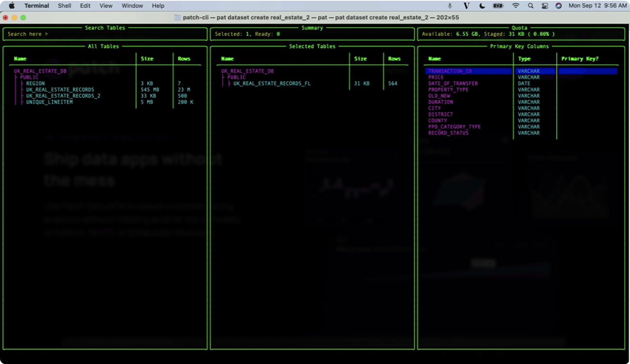Collapse UK_REAL_ESTATE_DB in Selected Tables
Viewport: 630px width, 364px height.
[247, 71]
